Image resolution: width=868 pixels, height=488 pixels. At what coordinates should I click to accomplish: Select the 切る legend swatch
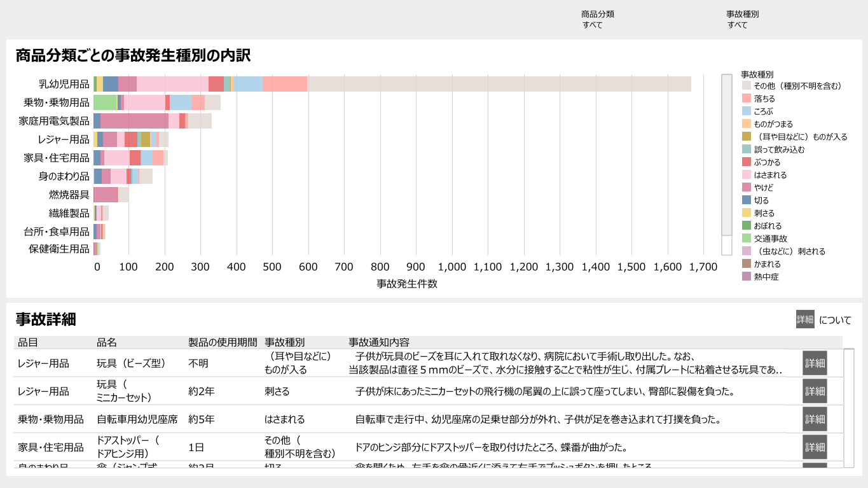(x=747, y=200)
